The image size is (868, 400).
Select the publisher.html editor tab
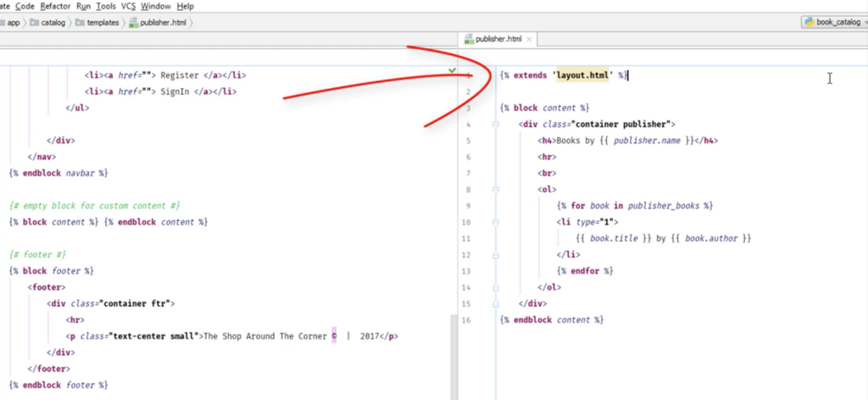click(x=498, y=39)
